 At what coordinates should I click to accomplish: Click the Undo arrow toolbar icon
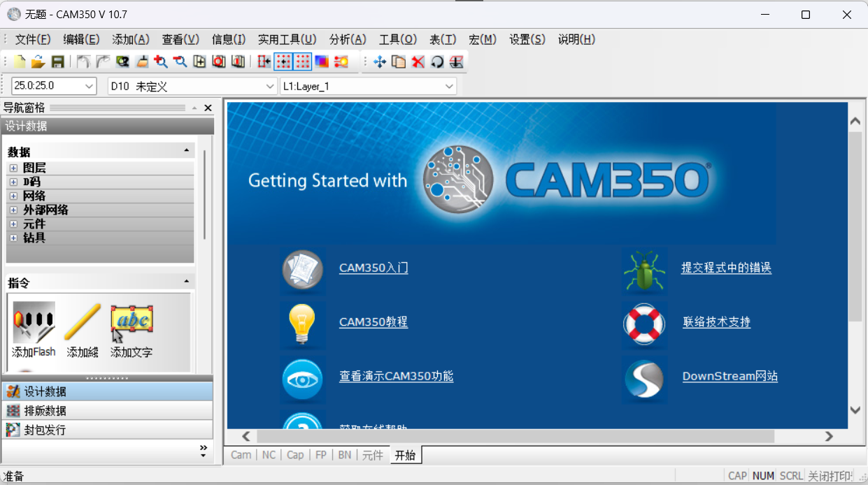[83, 61]
